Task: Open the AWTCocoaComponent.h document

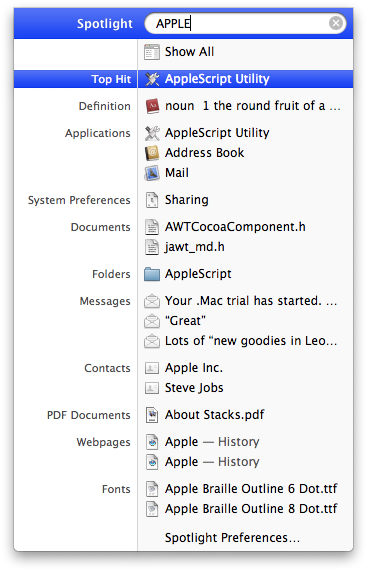Action: 235,227
